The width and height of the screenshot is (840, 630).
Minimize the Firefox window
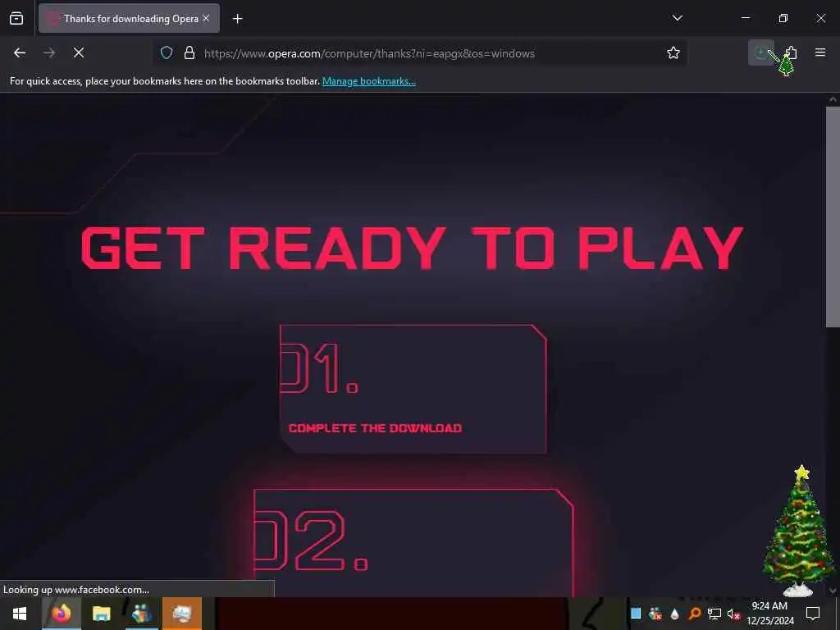click(x=745, y=18)
